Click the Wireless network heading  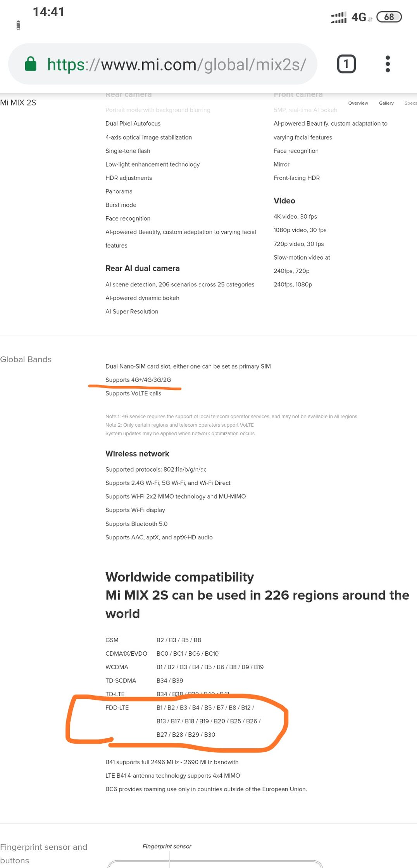point(137,454)
